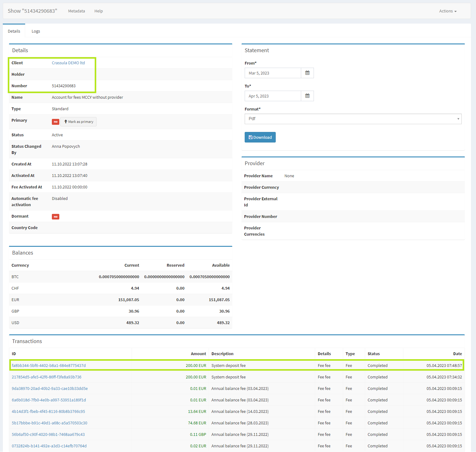
Task: Open transaction 56b6af50-c90f-4020-98b1-7468aa679c43
Action: pyautogui.click(x=48, y=435)
